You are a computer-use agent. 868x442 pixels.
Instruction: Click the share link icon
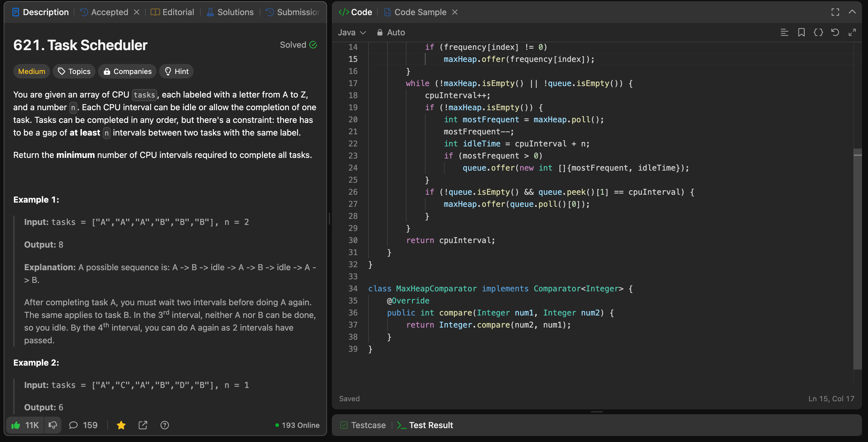tap(143, 425)
